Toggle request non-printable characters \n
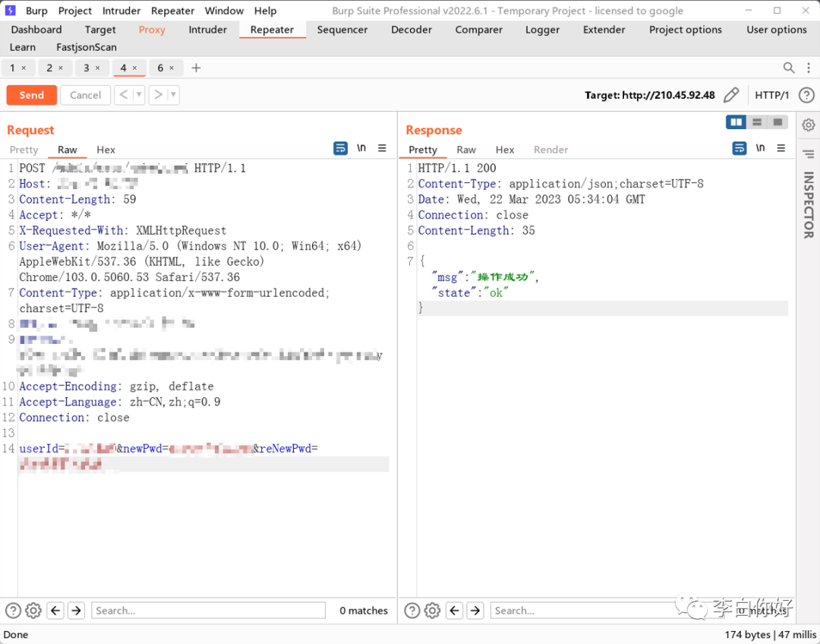The height and width of the screenshot is (644, 820). (x=361, y=148)
